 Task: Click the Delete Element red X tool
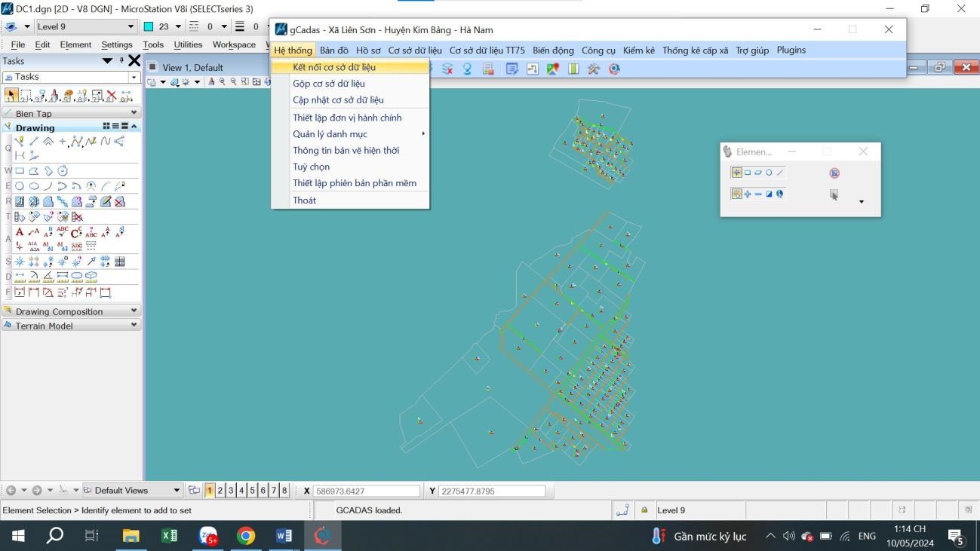click(112, 96)
